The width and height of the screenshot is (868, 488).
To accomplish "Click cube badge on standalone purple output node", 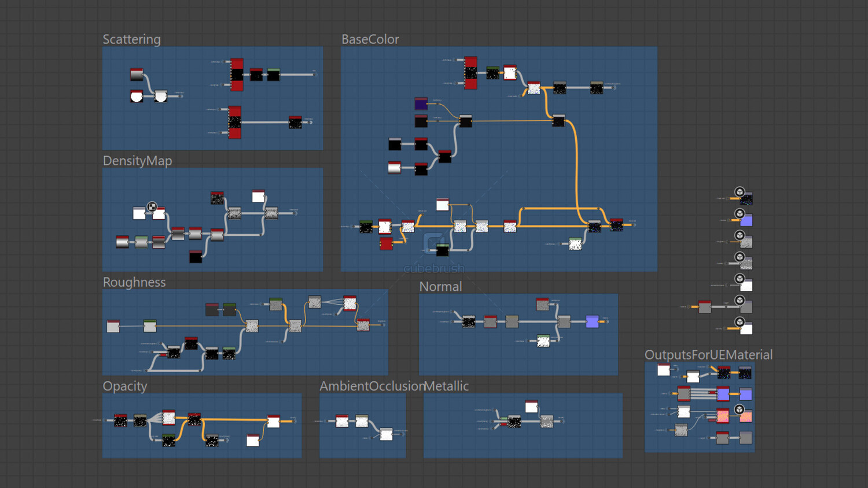I will pos(740,214).
